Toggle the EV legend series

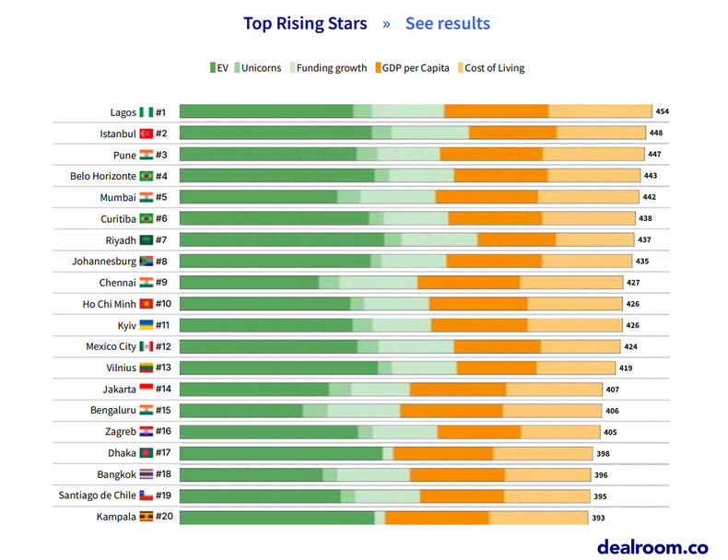[221, 67]
